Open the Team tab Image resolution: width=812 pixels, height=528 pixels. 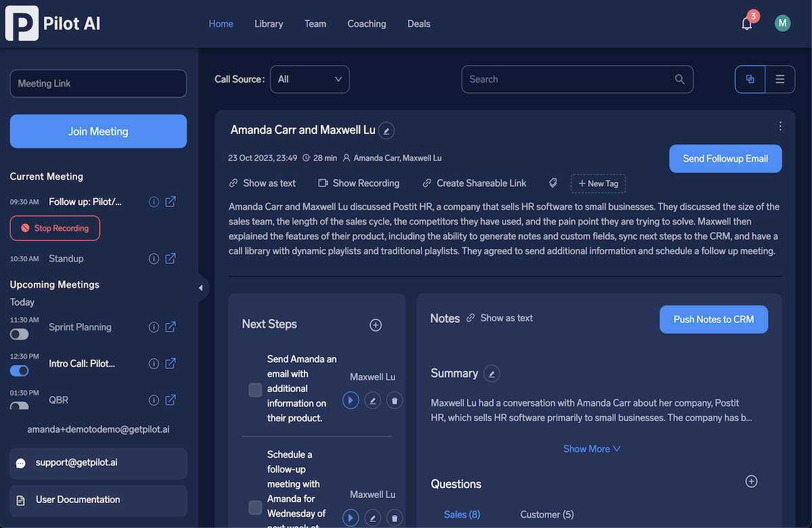point(315,24)
